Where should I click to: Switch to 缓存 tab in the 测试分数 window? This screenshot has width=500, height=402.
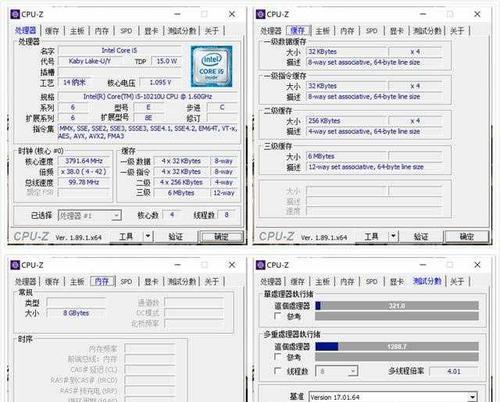297,281
